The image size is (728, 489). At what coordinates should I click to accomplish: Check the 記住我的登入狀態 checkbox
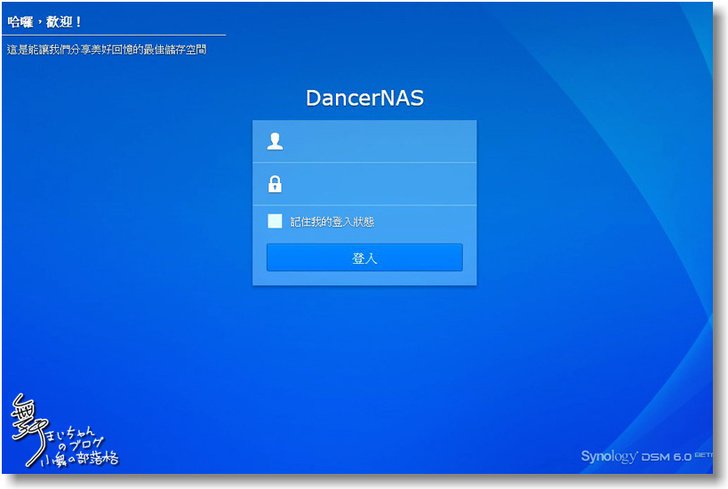275,221
